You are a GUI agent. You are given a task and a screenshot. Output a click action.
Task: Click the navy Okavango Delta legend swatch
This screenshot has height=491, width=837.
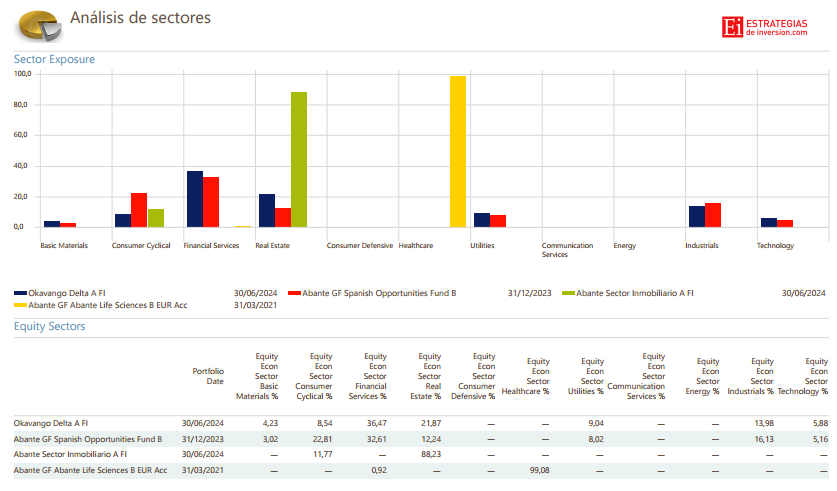20,293
